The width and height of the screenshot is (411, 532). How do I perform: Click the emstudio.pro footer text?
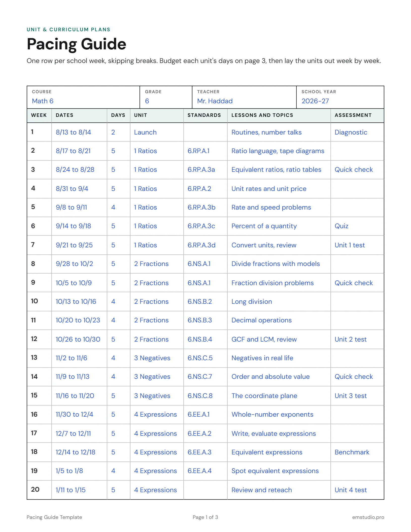tap(368, 517)
